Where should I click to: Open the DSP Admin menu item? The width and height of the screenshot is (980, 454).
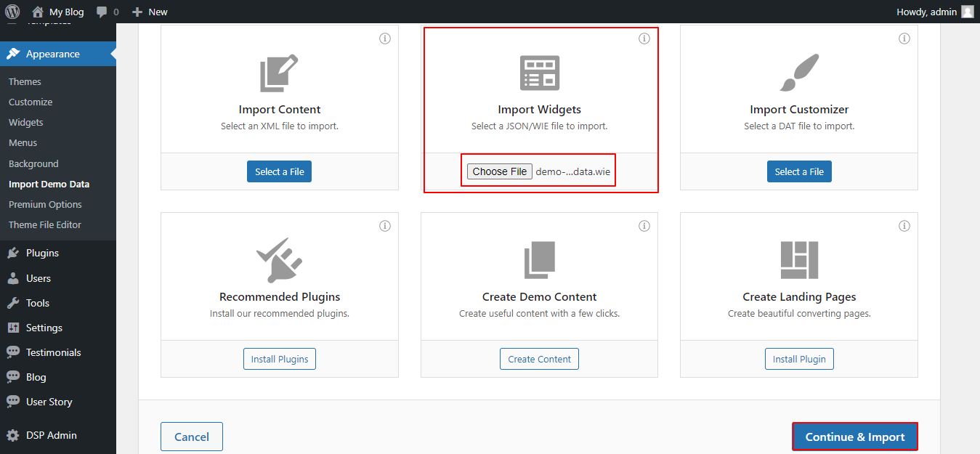(51, 435)
